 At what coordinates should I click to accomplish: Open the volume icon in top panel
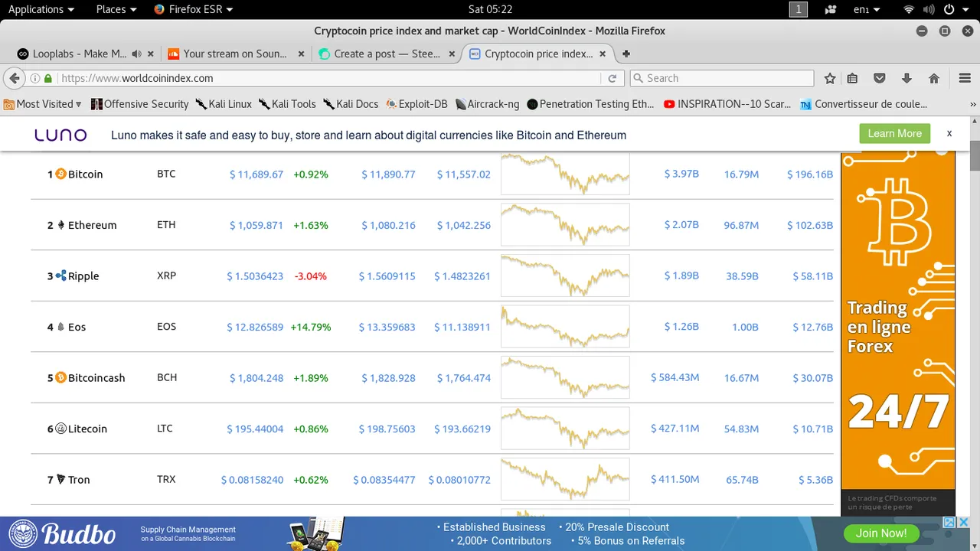929,9
